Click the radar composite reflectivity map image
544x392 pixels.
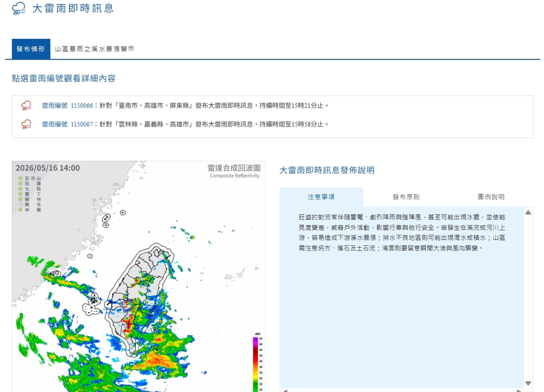tap(139, 277)
